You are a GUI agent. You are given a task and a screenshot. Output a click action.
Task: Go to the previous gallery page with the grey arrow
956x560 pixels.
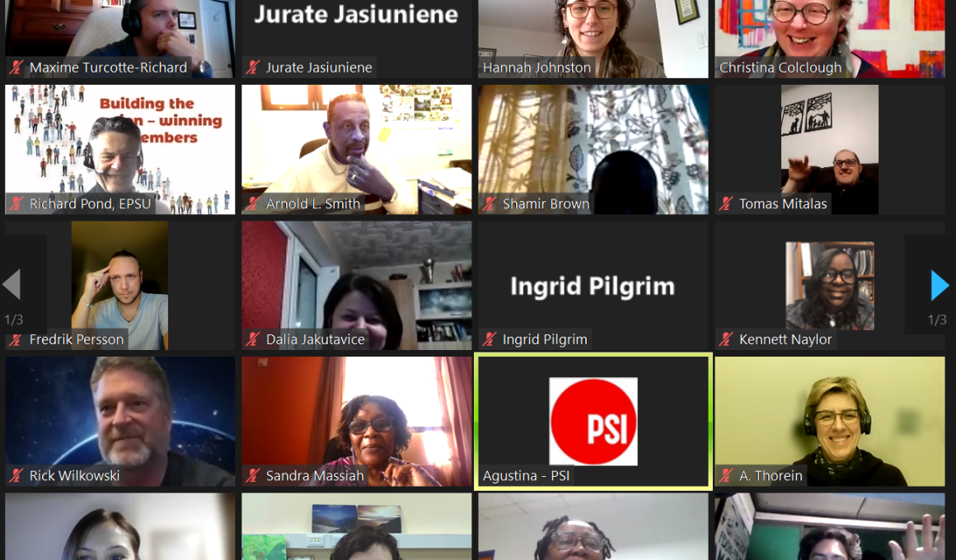(x=12, y=284)
